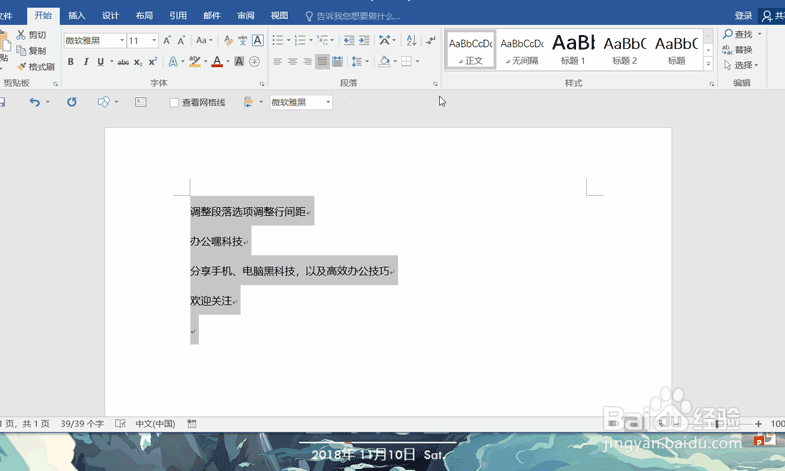
Task: Shrink font size with the smaller A icon
Action: click(181, 41)
